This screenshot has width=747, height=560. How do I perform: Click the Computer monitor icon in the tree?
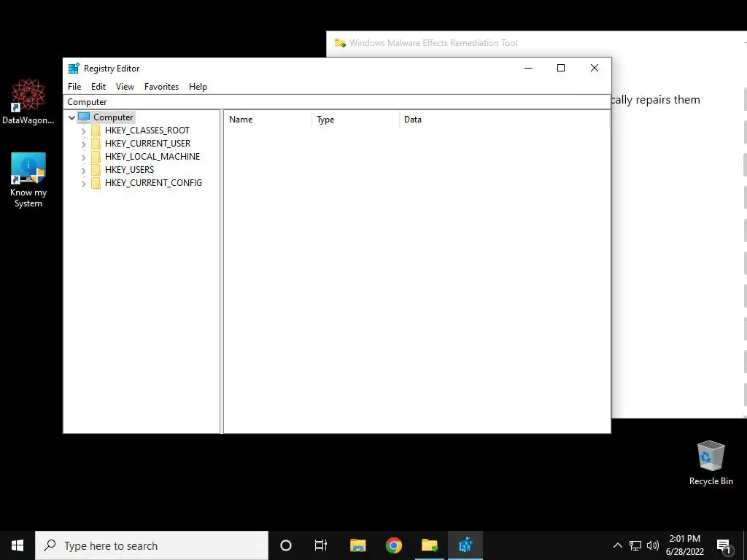point(84,117)
